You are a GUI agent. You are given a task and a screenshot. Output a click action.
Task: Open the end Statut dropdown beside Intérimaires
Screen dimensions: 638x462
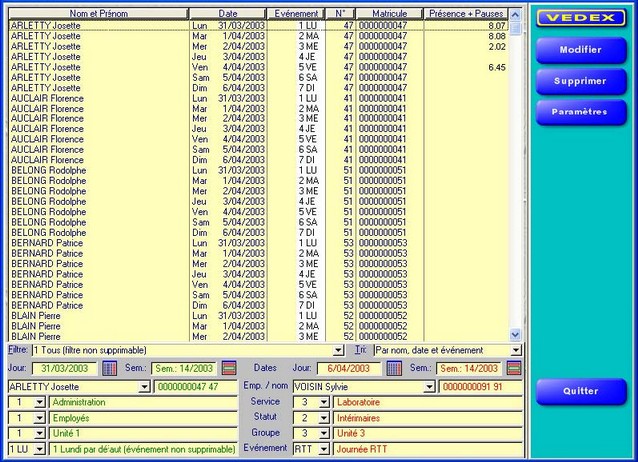(324, 418)
